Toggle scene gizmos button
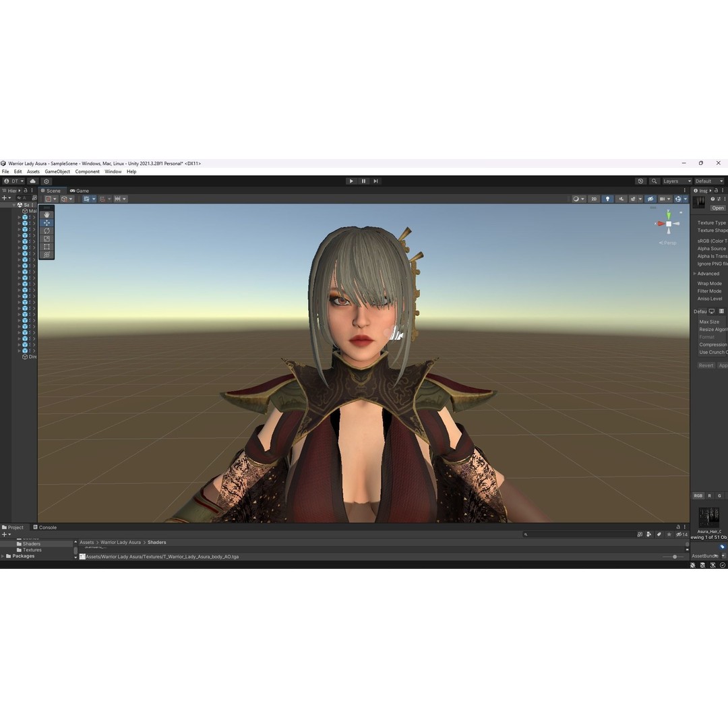 (678, 199)
